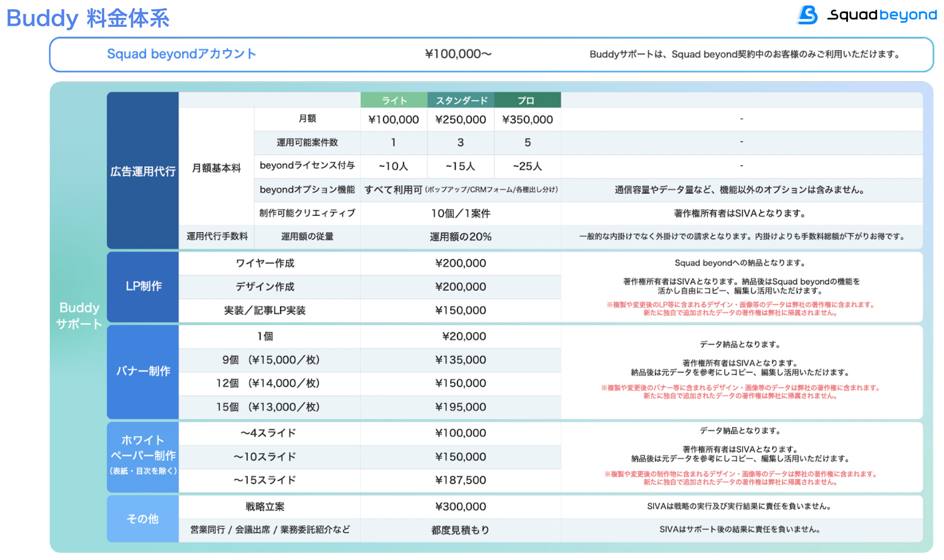The image size is (944, 560).
Task: Click the ¥187,500 price
Action: [461, 480]
